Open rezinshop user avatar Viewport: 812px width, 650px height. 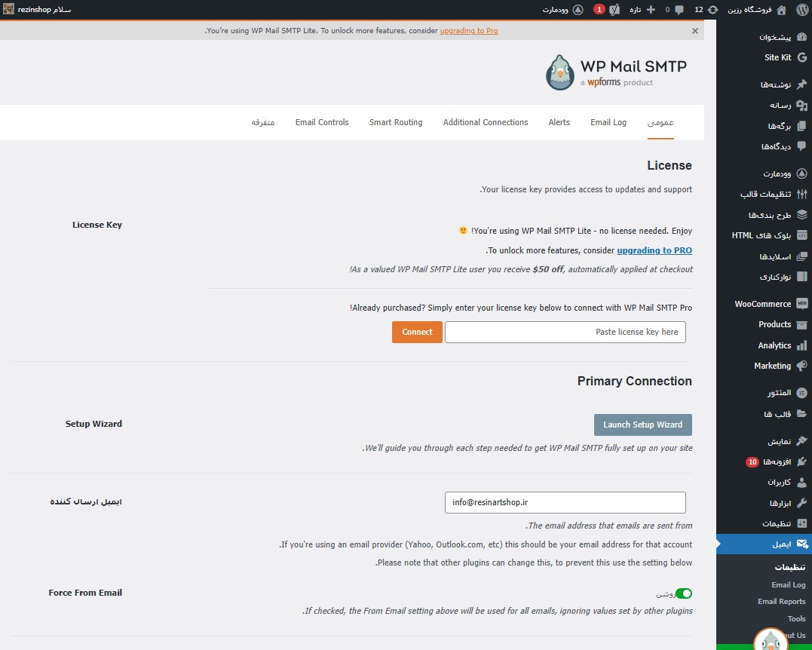[x=8, y=9]
